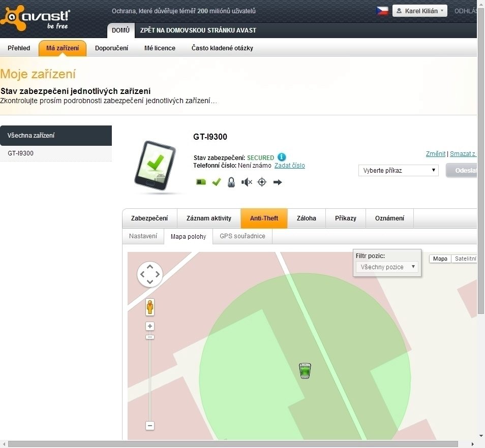Click the scrollbar's left arrow
The image size is (485, 448).
pos(4,444)
